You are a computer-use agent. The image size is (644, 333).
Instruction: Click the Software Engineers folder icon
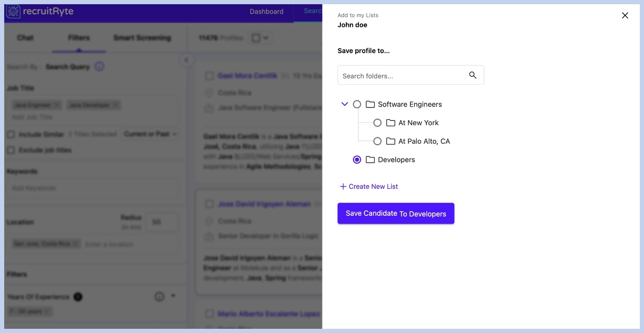click(x=370, y=104)
